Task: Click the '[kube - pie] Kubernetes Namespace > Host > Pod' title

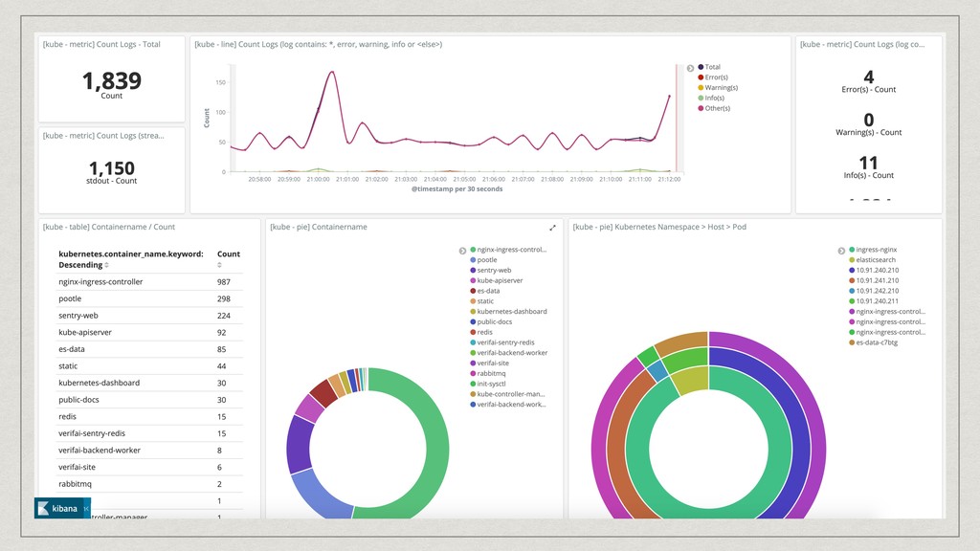Action: coord(659,227)
